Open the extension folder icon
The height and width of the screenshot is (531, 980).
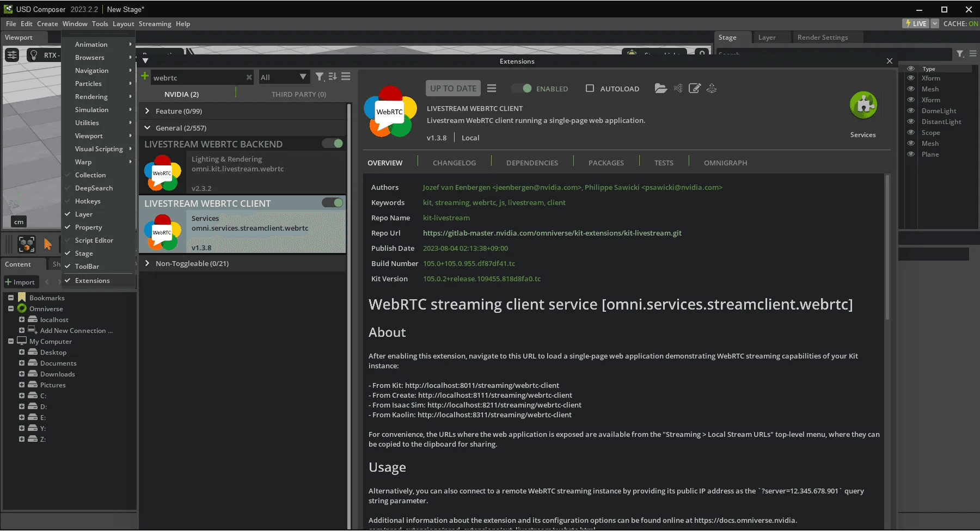click(x=660, y=88)
